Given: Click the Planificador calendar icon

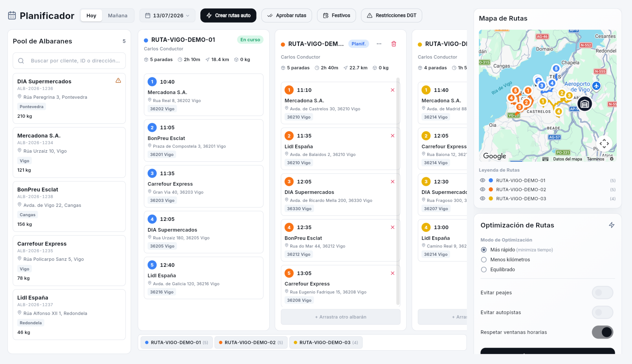Looking at the screenshot, I should [12, 16].
